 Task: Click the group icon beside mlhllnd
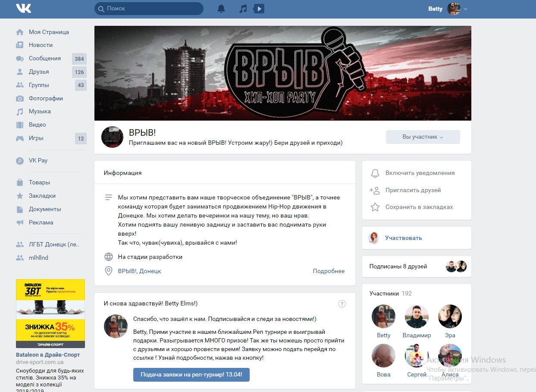pyautogui.click(x=20, y=258)
